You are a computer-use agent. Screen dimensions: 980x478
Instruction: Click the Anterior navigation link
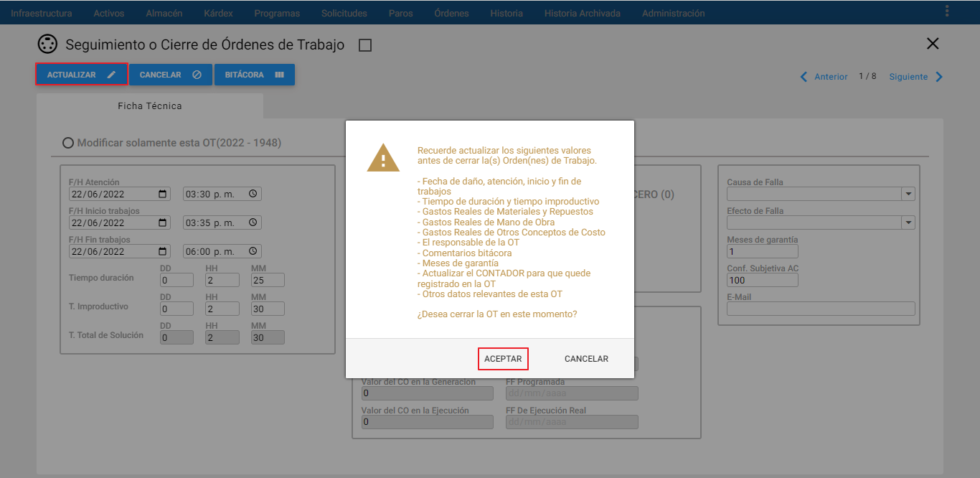click(831, 77)
